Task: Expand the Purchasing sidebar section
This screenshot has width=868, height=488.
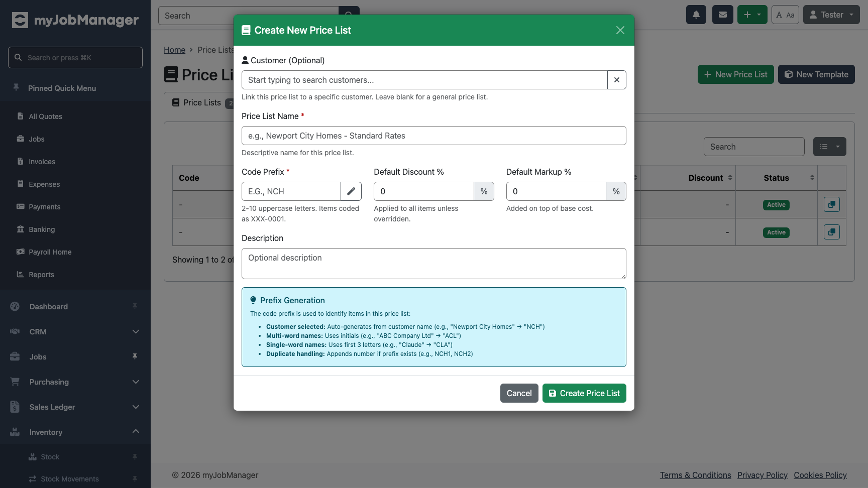Action: coord(75,382)
